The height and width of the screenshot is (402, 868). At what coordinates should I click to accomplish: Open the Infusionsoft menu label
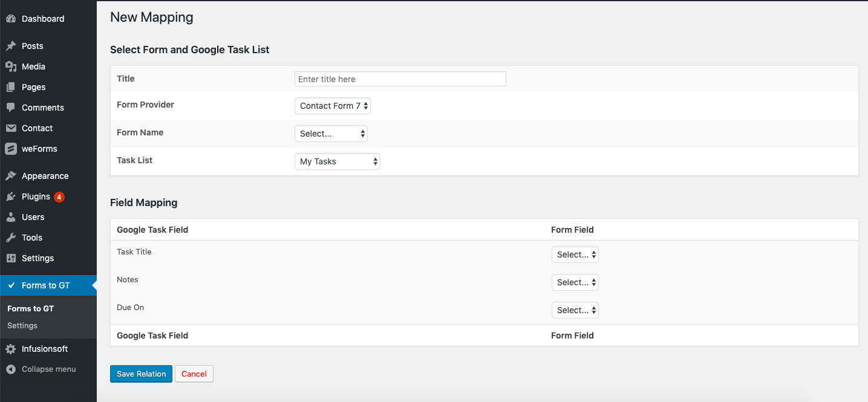pyautogui.click(x=45, y=349)
